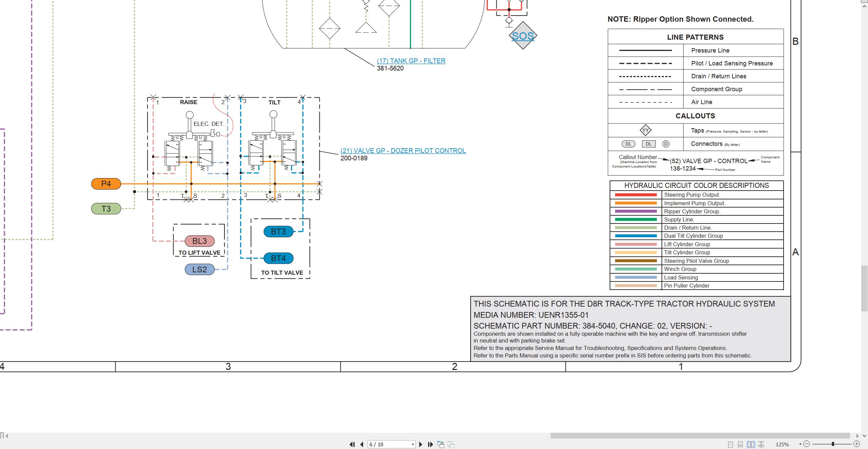
Task: Open the page number dropdown arrow
Action: pyautogui.click(x=413, y=445)
